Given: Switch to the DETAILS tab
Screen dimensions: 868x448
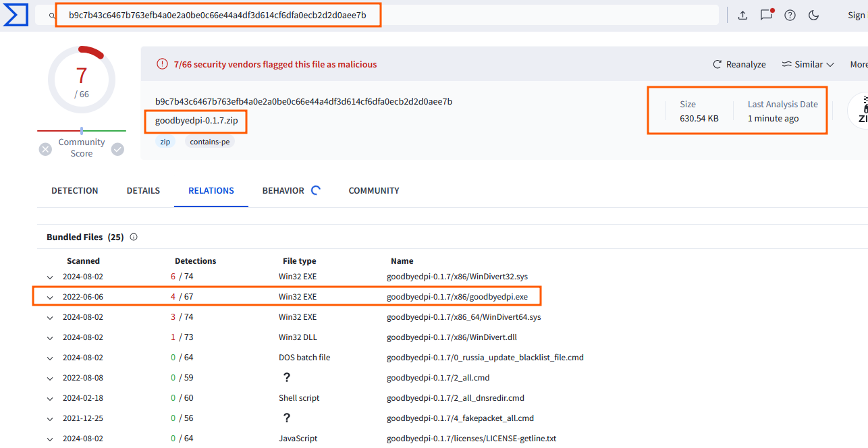Looking at the screenshot, I should pos(143,191).
